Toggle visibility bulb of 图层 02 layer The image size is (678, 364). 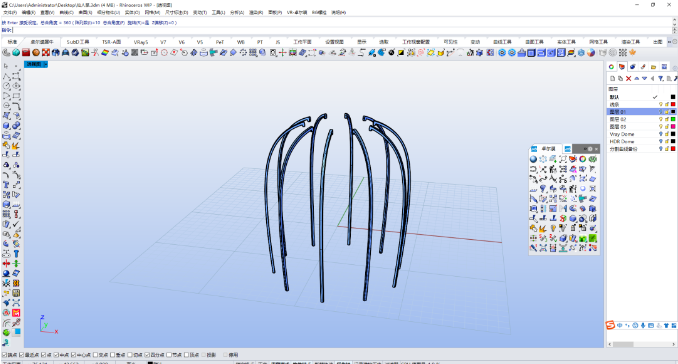pyautogui.click(x=660, y=119)
